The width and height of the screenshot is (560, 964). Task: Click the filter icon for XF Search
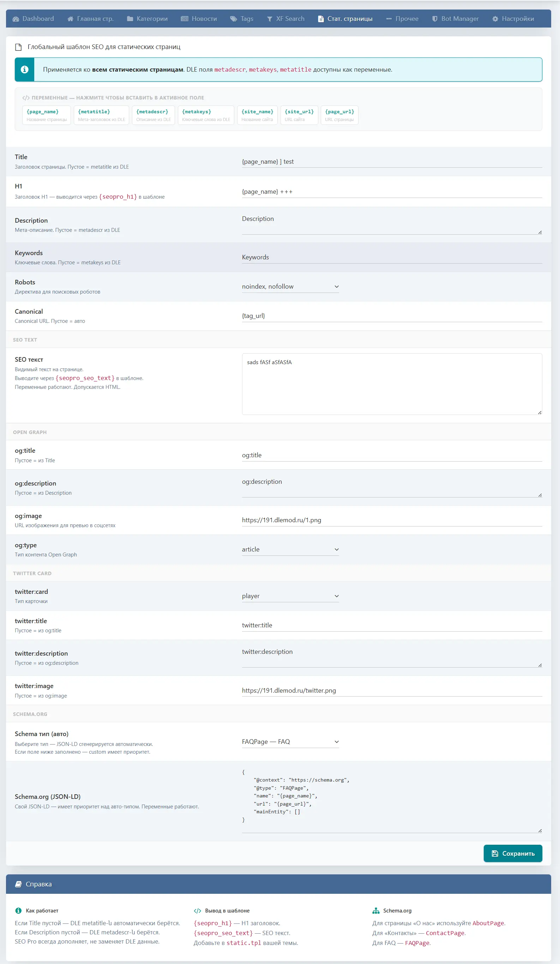point(270,19)
